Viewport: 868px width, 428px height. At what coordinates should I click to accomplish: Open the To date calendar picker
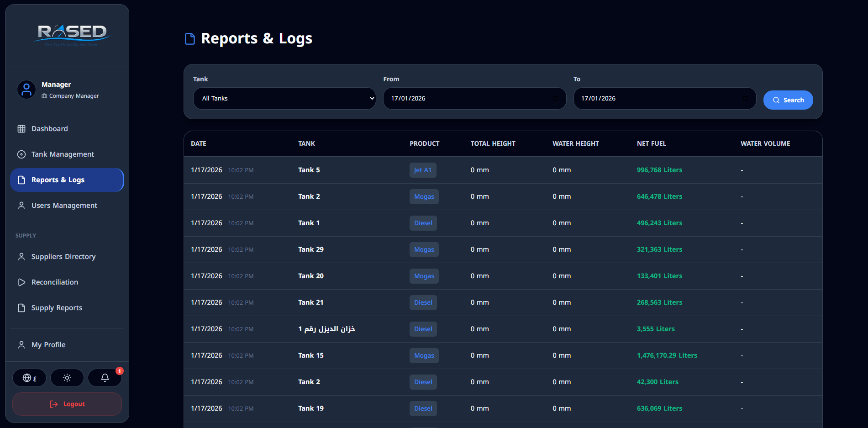745,99
